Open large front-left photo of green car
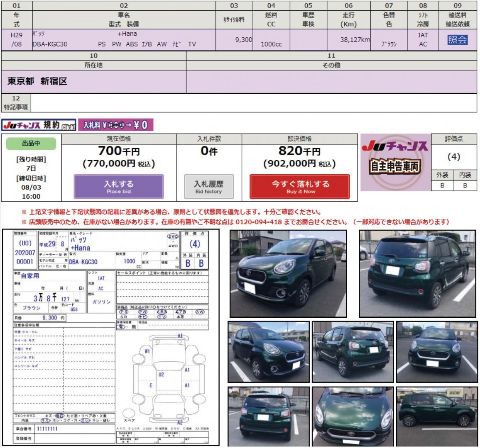 288,274
